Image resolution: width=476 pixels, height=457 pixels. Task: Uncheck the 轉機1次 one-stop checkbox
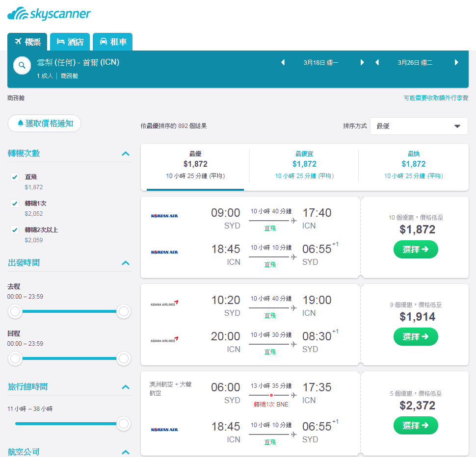(15, 203)
